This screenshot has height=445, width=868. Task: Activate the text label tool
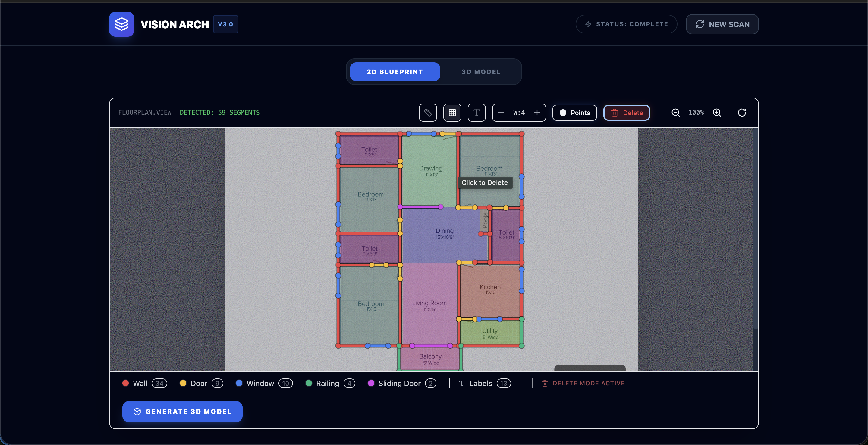[x=476, y=112]
